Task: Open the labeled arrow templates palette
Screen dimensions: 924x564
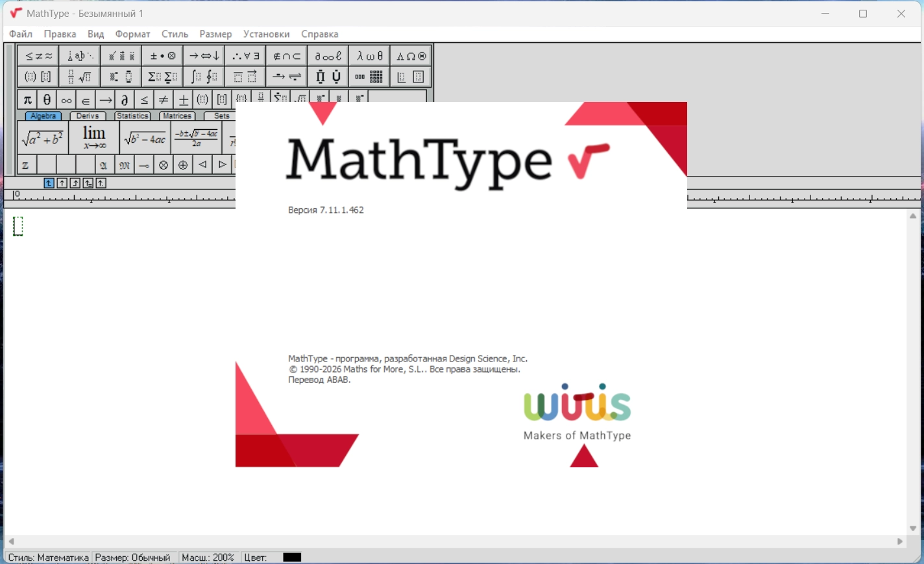Action: [x=287, y=77]
